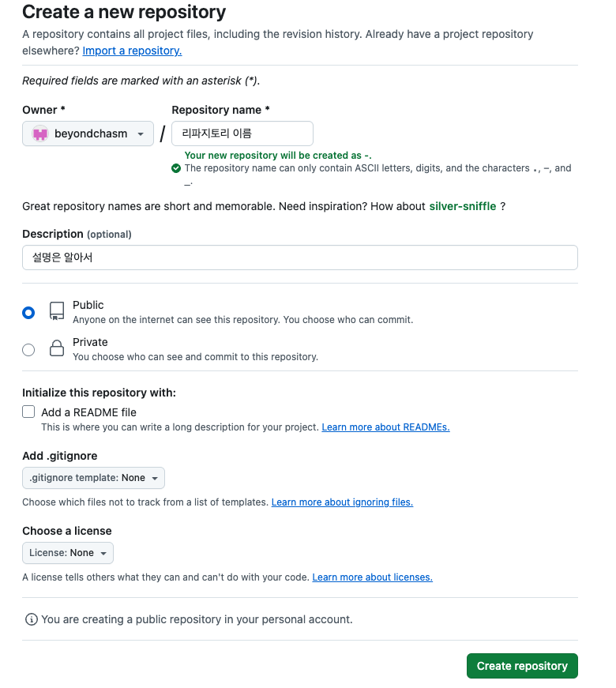Open Learn more about ignoring files link
Image resolution: width=616 pixels, height=688 pixels.
(x=342, y=502)
